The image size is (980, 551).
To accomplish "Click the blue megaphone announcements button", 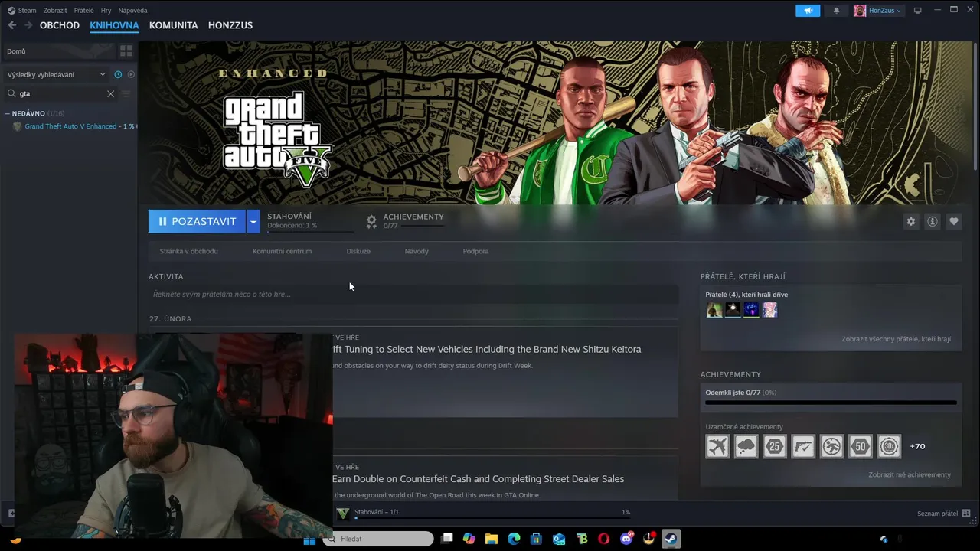I will 807,11.
